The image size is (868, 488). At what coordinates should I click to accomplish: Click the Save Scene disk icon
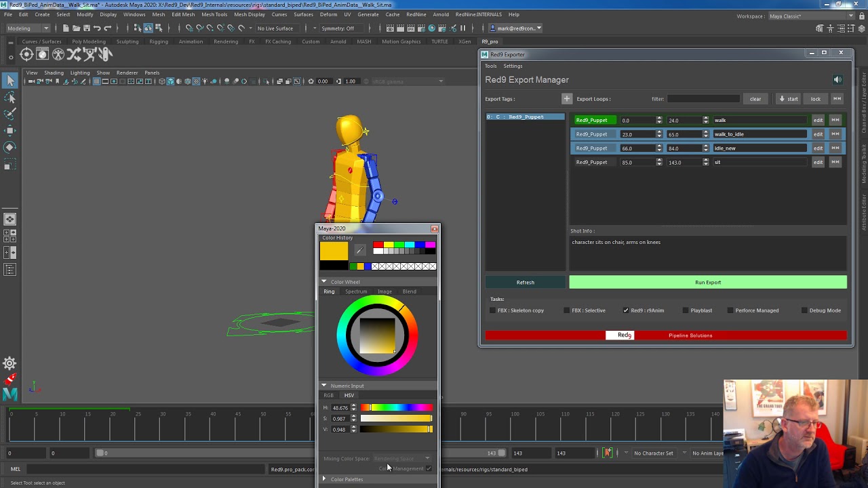point(86,28)
